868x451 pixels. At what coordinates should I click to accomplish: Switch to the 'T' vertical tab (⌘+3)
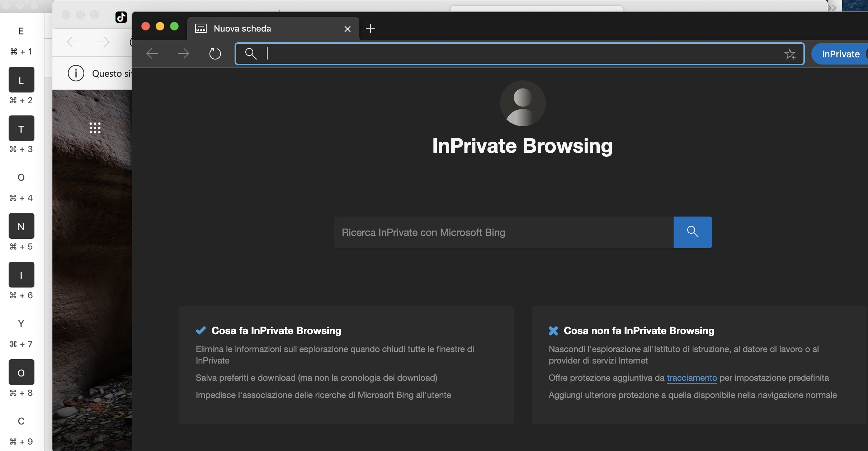click(x=21, y=128)
